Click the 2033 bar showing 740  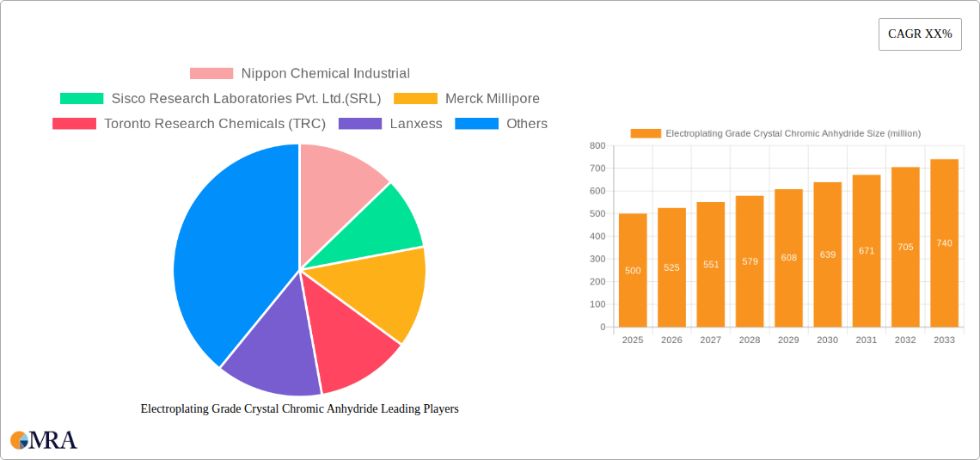[x=945, y=243]
